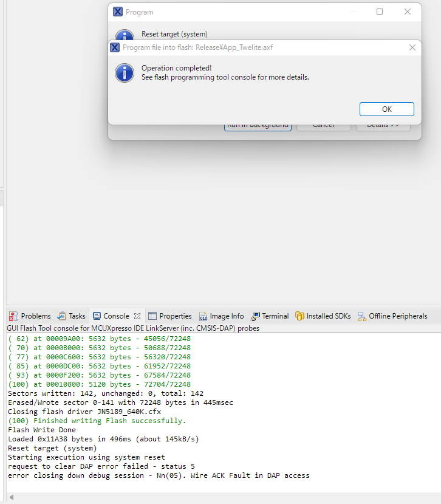The width and height of the screenshot is (441, 504).
Task: Click the Offline Peripherals tab icon
Action: tap(362, 316)
